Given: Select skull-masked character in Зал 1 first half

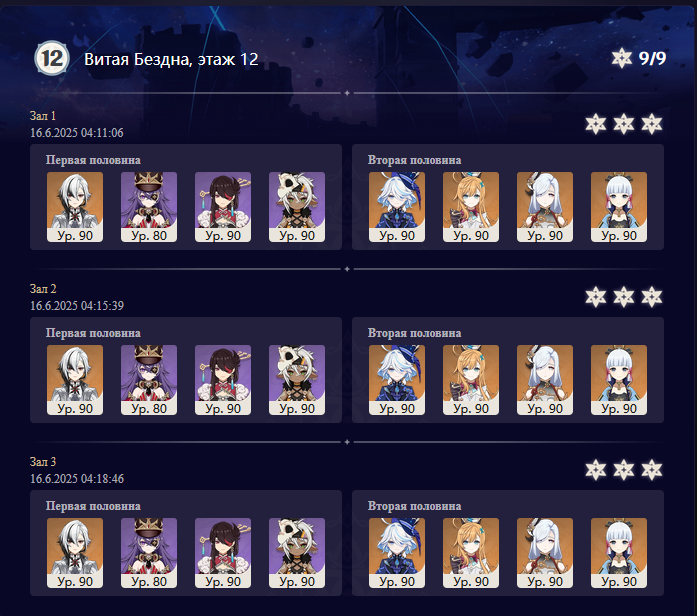Looking at the screenshot, I should [297, 207].
